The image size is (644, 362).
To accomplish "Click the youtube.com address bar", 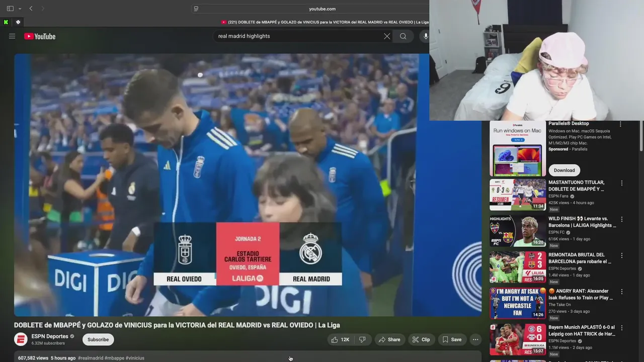I will coord(322,9).
